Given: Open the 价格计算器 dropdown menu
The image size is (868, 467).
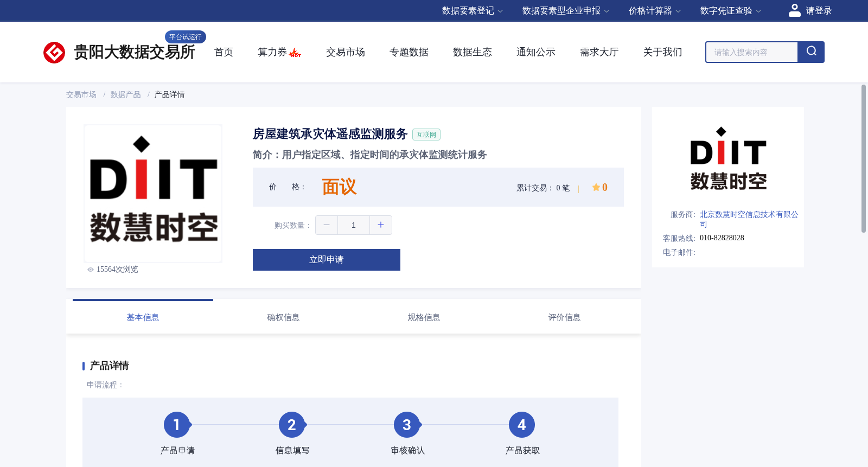Looking at the screenshot, I should coord(655,11).
